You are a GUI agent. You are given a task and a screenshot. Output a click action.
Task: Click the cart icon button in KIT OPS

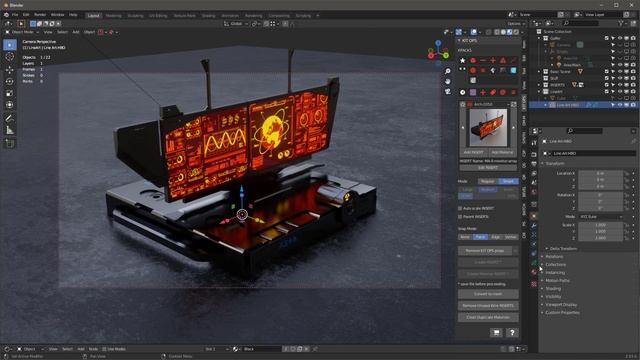click(x=496, y=333)
